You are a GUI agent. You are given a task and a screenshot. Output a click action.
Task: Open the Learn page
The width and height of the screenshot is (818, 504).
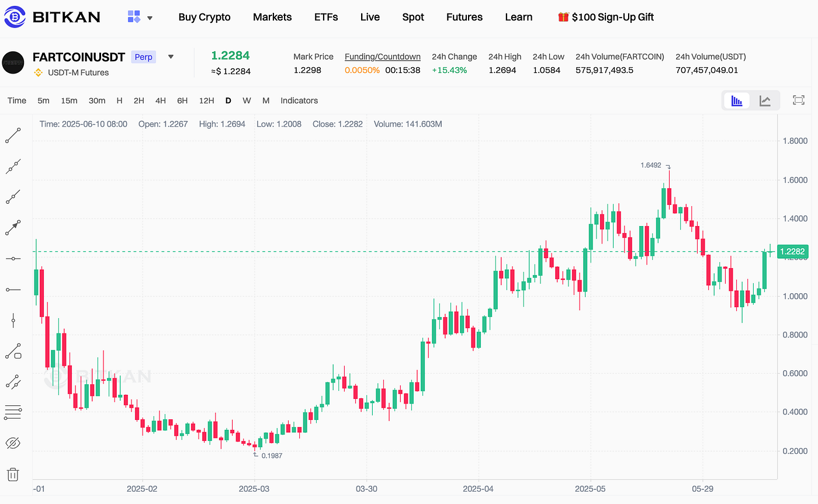[519, 17]
